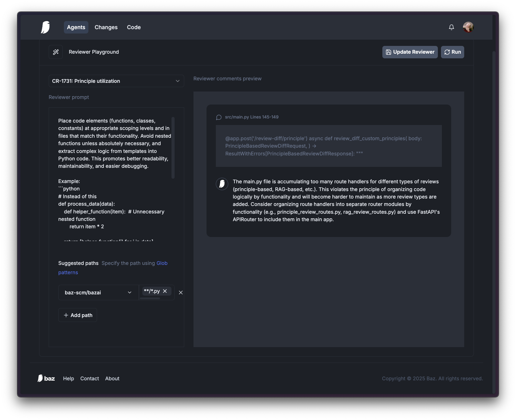
Task: Open the About footer link
Action: click(112, 378)
